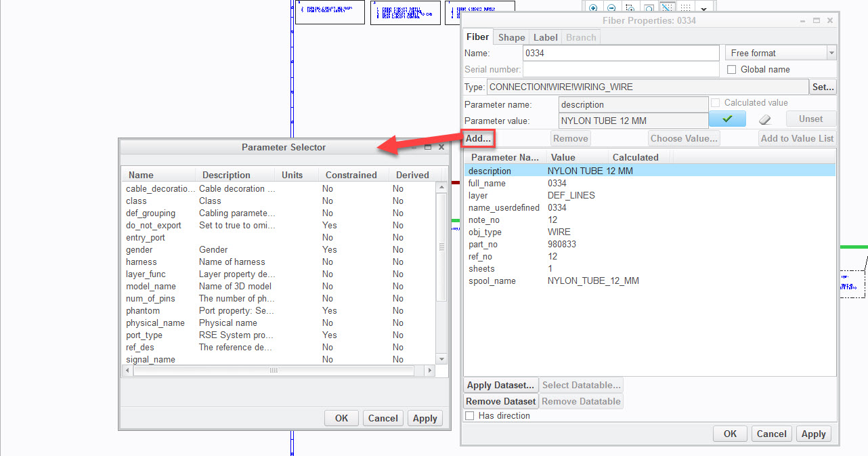The width and height of the screenshot is (868, 456).
Task: Switch to the Label tab
Action: click(x=545, y=37)
